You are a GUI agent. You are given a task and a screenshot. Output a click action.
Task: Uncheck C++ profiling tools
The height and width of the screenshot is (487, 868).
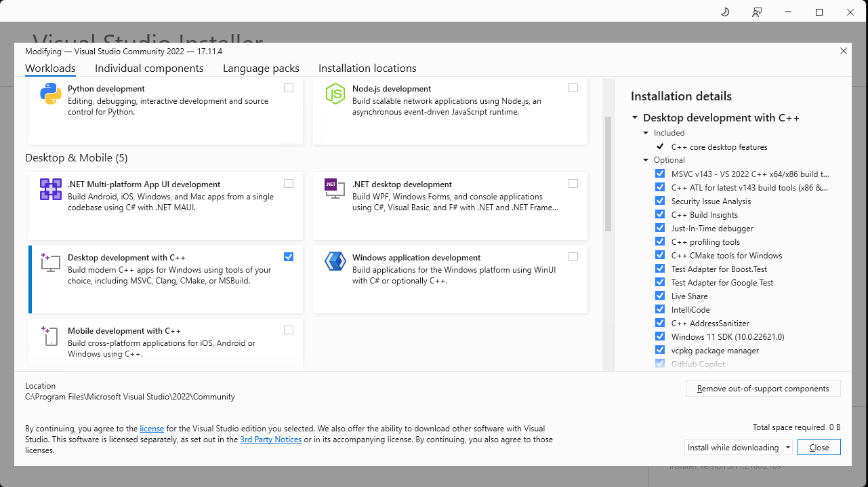point(660,241)
